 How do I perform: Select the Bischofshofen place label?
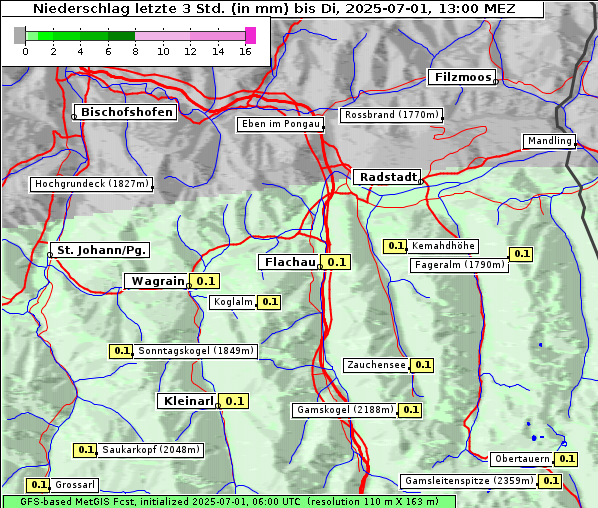[x=126, y=112]
